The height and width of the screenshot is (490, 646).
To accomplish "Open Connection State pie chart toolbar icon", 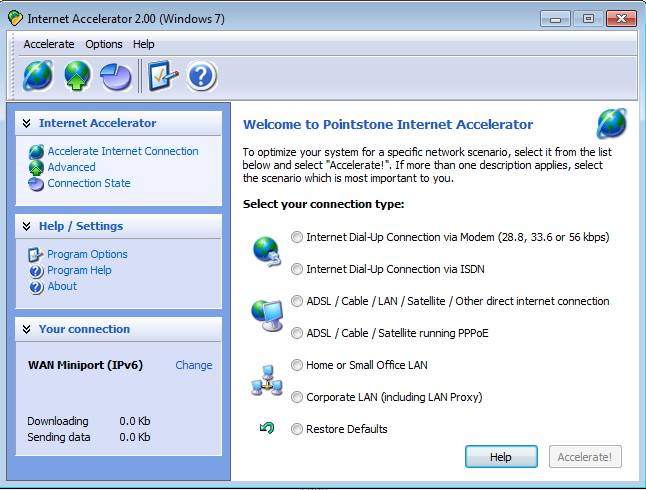I will (x=116, y=76).
